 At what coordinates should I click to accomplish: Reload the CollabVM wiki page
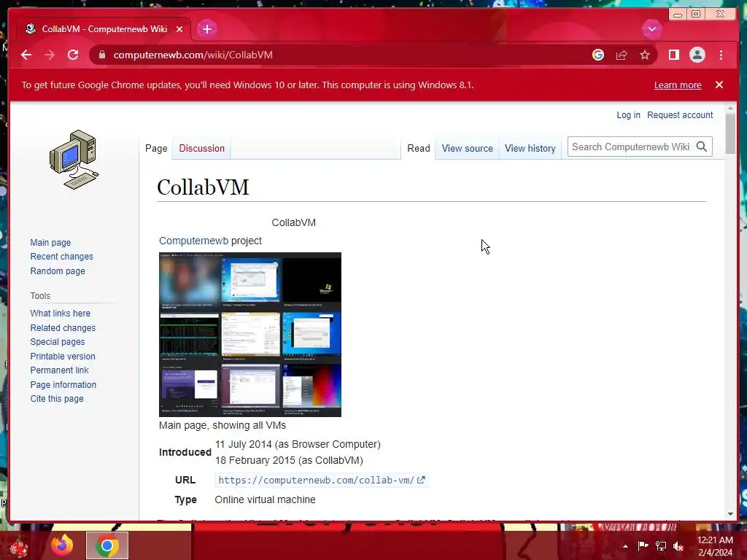point(73,55)
